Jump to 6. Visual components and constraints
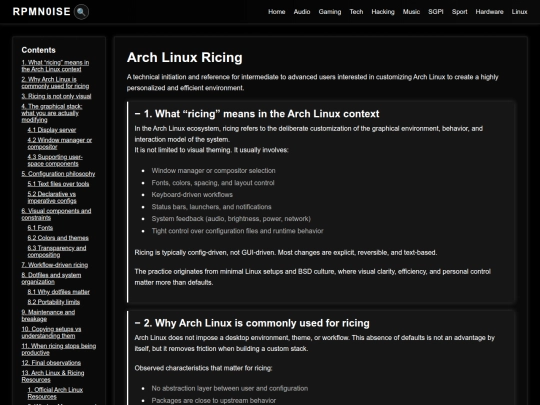 [56, 214]
